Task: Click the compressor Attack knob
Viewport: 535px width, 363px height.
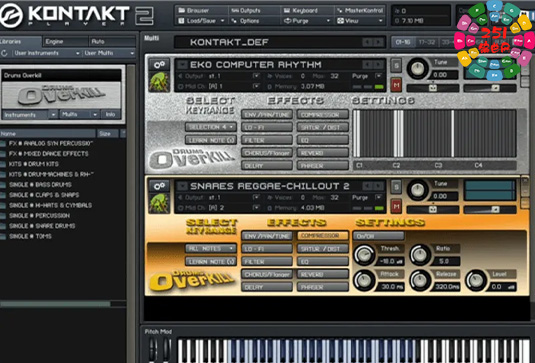Action: pyautogui.click(x=364, y=280)
